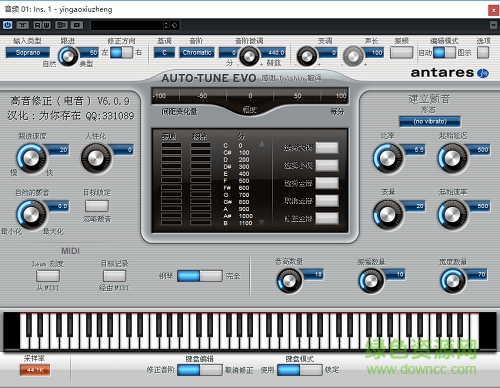Click the retune speed knob valued 20
Viewport: 500px width, 388px height.
point(31,159)
